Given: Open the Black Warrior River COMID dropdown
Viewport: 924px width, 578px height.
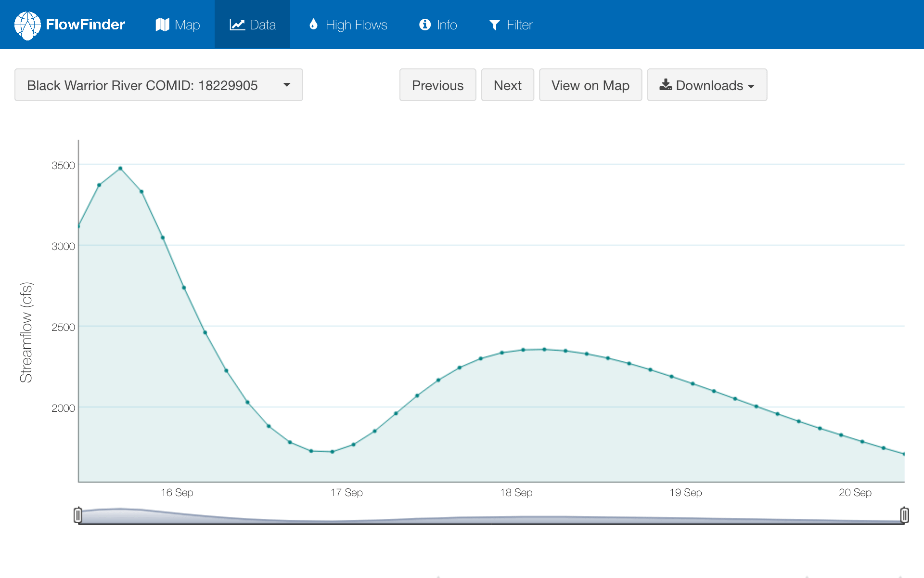Looking at the screenshot, I should [159, 85].
